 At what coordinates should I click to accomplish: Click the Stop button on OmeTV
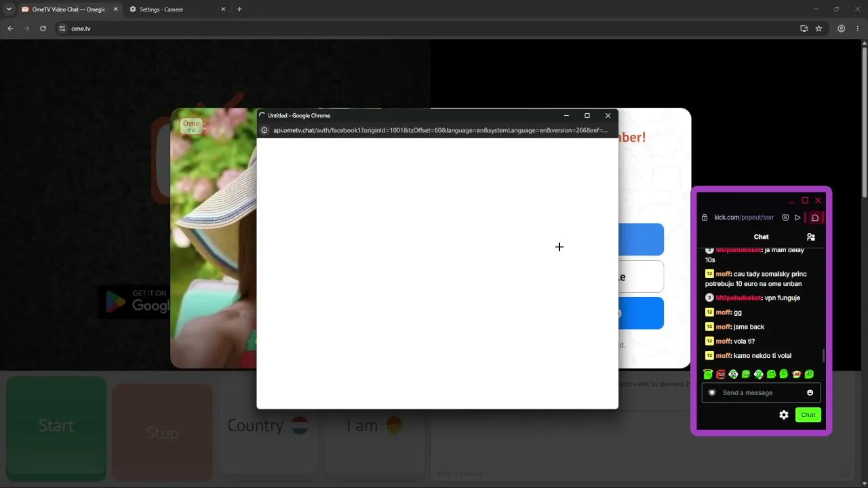coord(162,433)
